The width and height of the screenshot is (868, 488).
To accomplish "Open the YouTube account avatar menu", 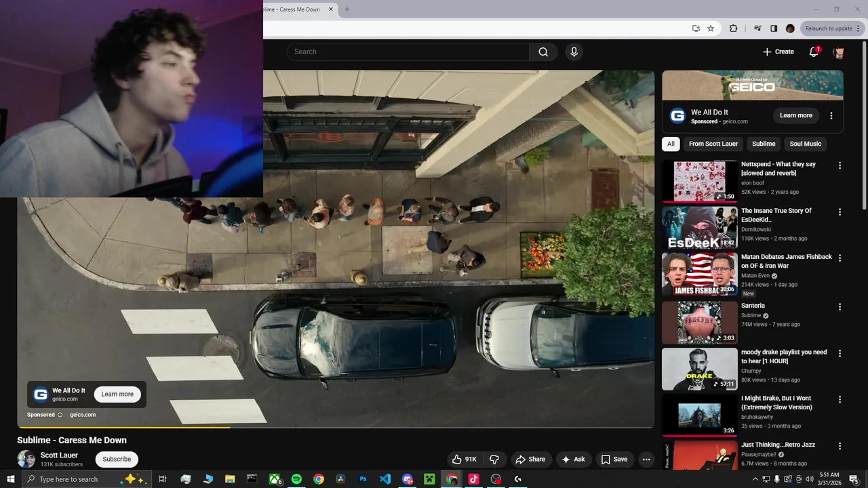I will click(839, 52).
